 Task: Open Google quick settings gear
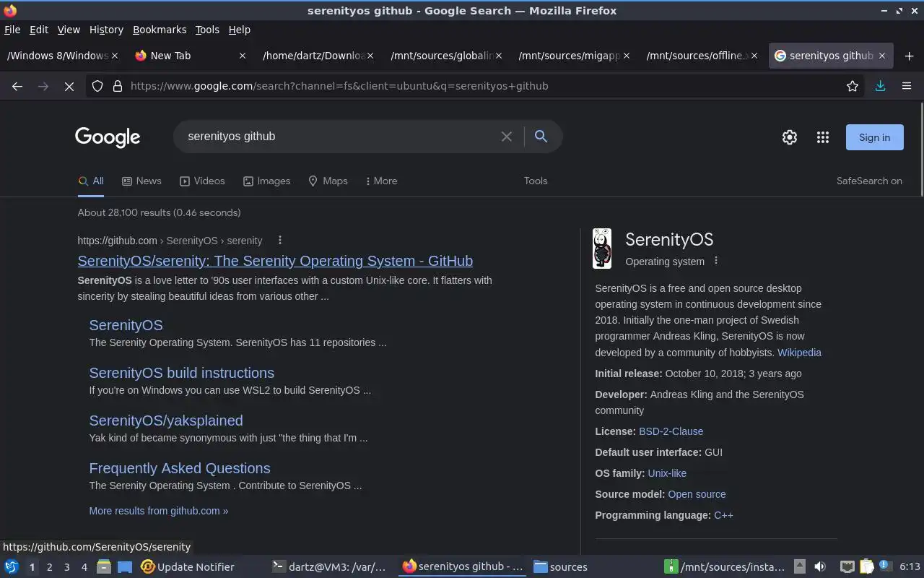click(x=790, y=137)
